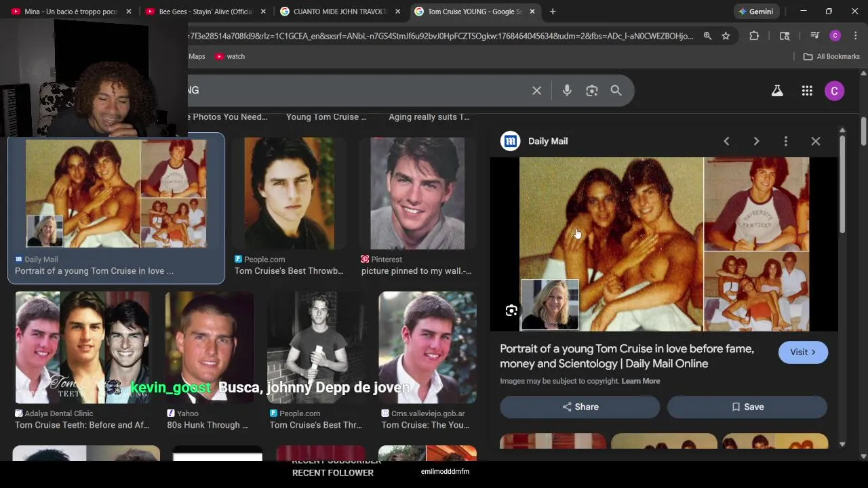Image resolution: width=868 pixels, height=488 pixels.
Task: Open the Pinterest picture pinned thumbnail
Action: [x=417, y=193]
